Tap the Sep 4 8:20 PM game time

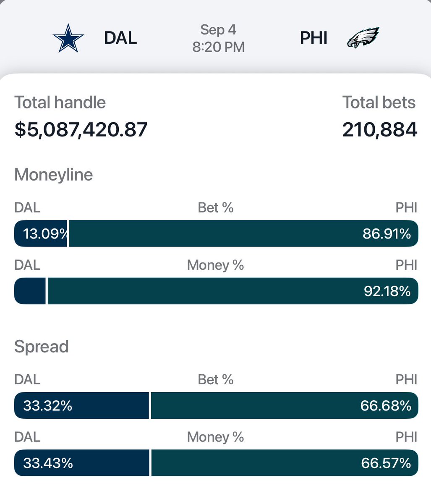[x=218, y=38]
